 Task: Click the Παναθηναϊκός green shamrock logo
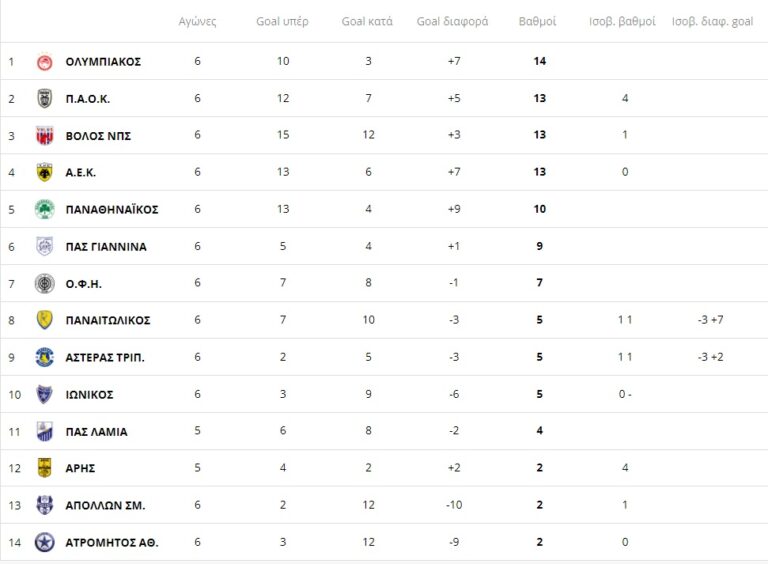point(44,210)
